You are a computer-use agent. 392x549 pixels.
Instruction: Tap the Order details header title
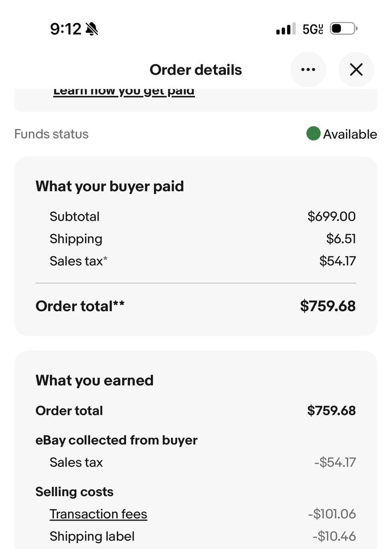[x=195, y=70]
